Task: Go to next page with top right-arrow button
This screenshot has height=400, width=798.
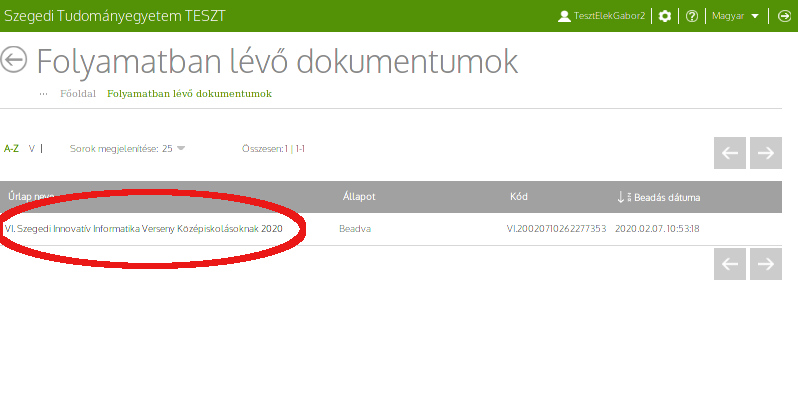Action: tap(766, 153)
